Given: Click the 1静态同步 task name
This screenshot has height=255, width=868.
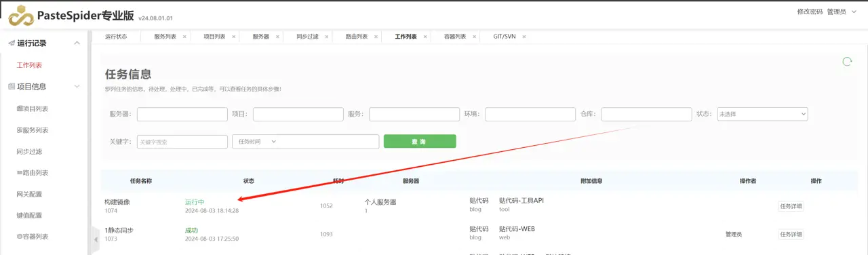Looking at the screenshot, I should coord(119,231).
